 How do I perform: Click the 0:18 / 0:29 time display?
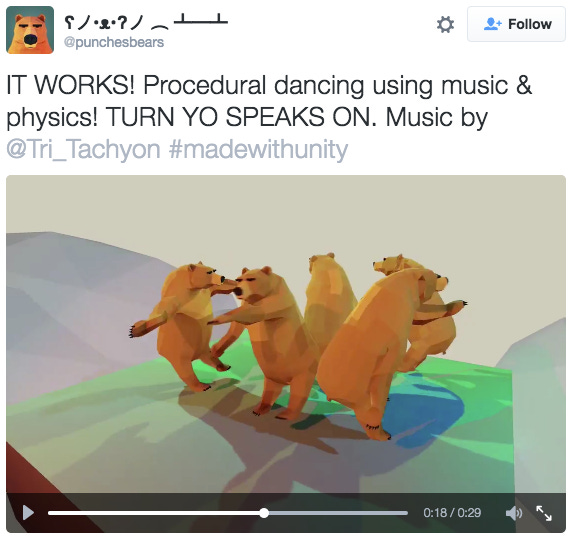452,513
